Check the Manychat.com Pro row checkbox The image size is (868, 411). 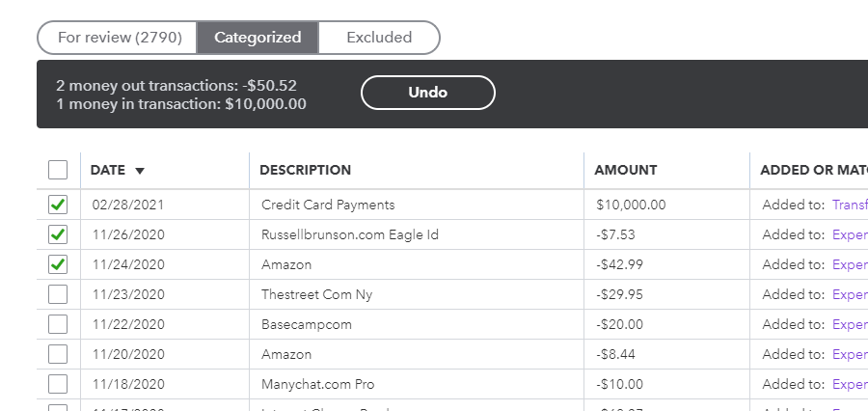(58, 384)
